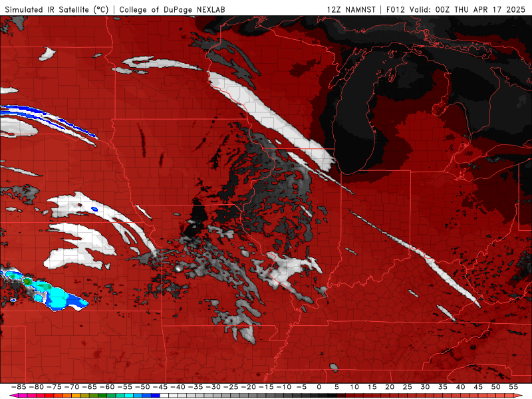Click the -85 color scale label

[19, 387]
